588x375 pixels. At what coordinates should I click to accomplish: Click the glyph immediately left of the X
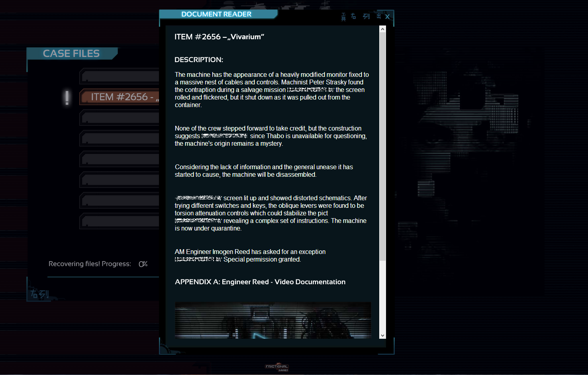coord(378,16)
